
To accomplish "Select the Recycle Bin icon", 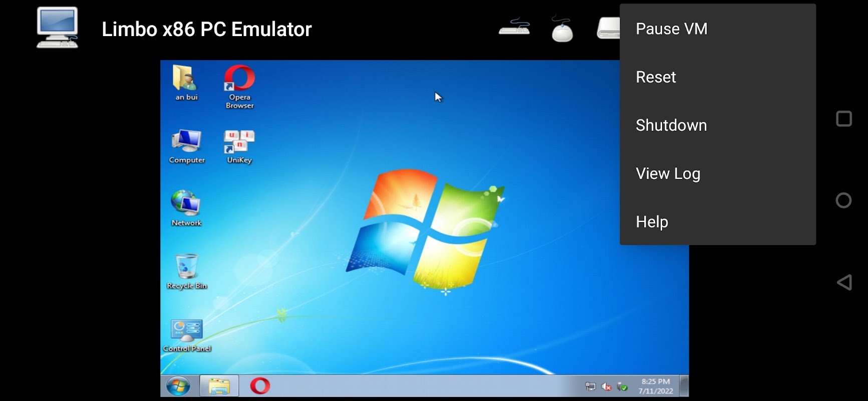I will pyautogui.click(x=187, y=272).
